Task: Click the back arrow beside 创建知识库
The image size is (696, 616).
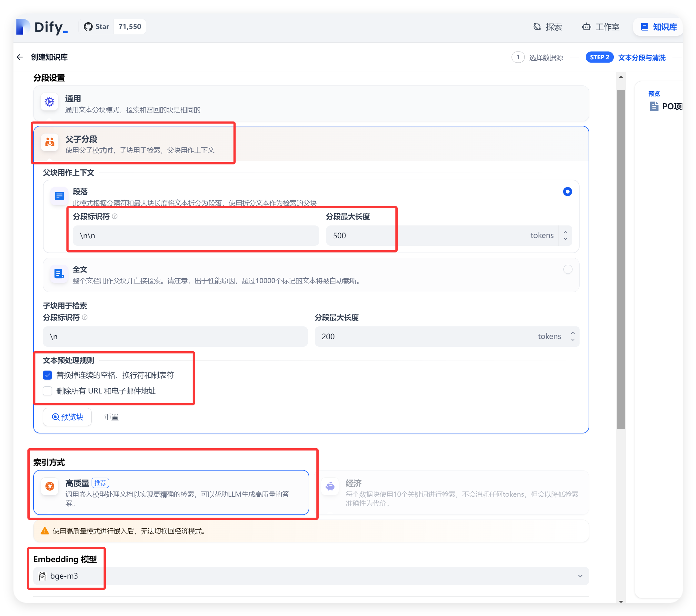Action: pyautogui.click(x=20, y=57)
